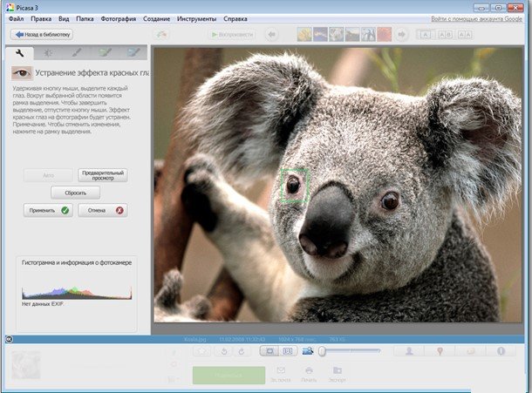Switch to the lighting tuning tab
The width and height of the screenshot is (532, 393).
tap(48, 53)
